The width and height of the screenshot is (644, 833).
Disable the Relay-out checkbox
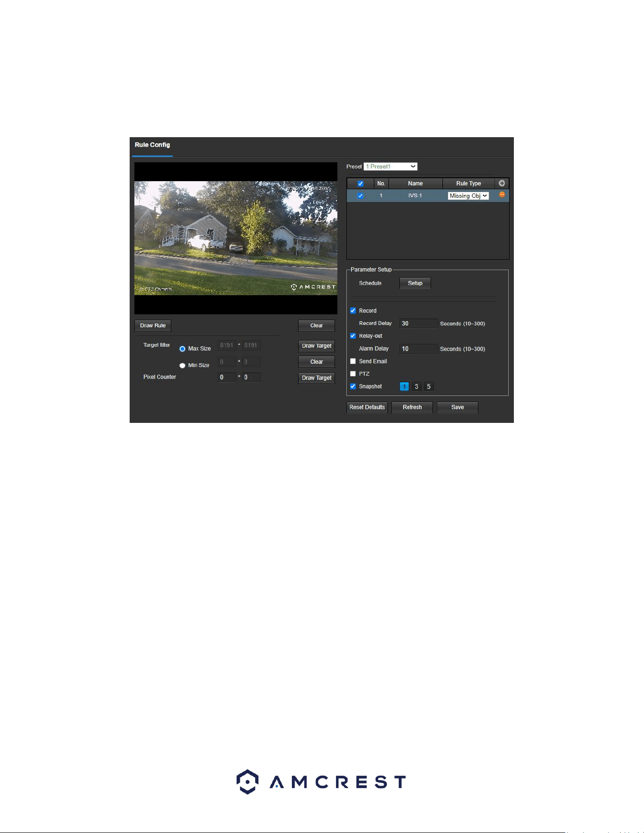(353, 336)
